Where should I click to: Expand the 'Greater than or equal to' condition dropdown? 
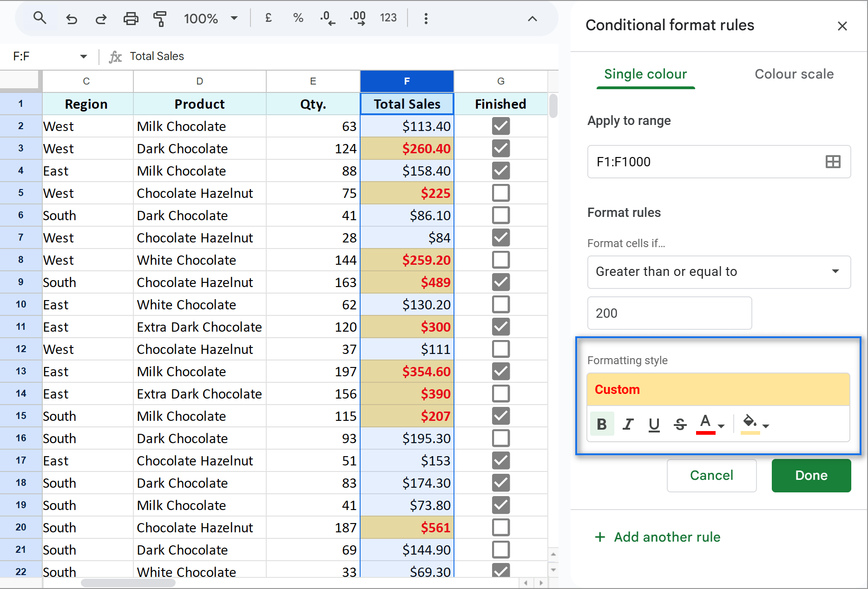coord(718,272)
